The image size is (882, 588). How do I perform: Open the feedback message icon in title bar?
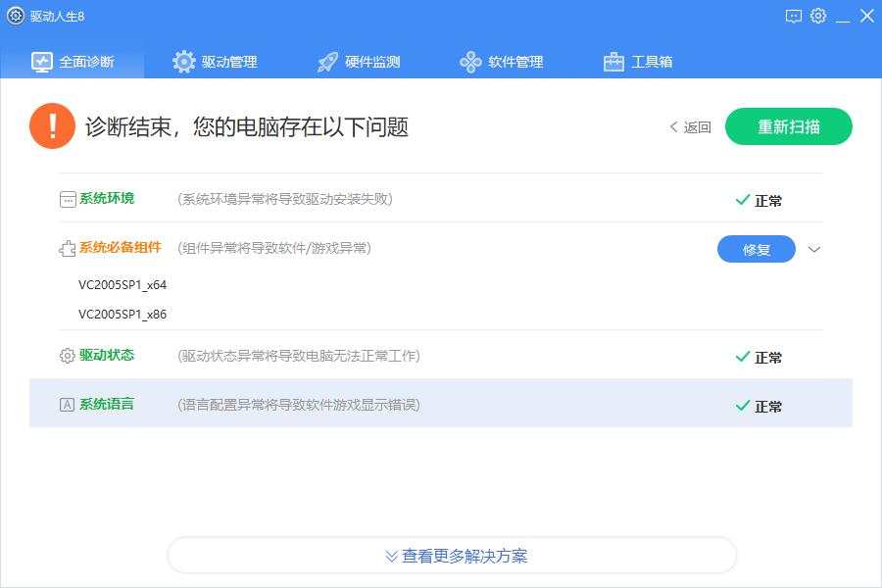point(794,16)
